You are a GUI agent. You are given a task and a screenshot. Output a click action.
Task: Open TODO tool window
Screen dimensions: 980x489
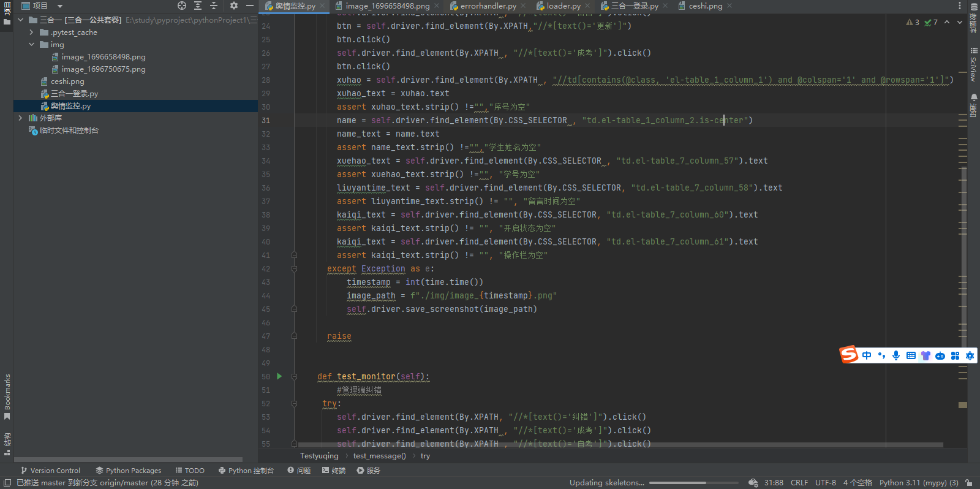click(190, 471)
